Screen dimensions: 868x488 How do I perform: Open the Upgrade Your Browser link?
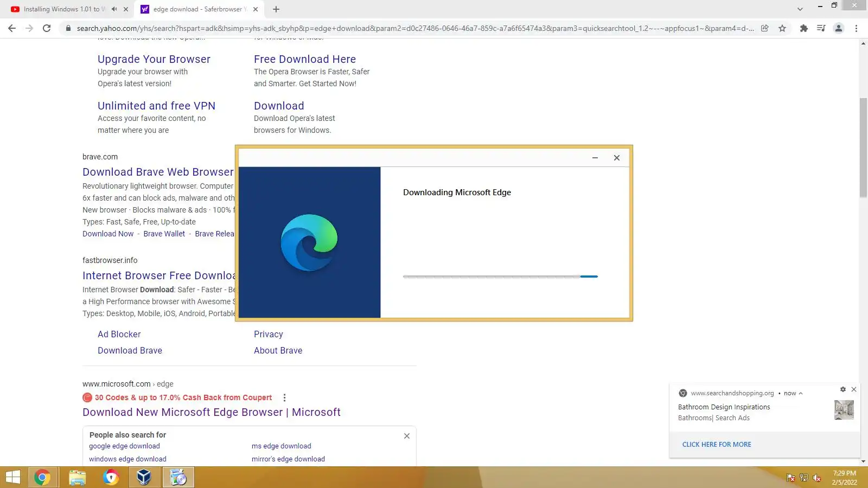pyautogui.click(x=154, y=59)
